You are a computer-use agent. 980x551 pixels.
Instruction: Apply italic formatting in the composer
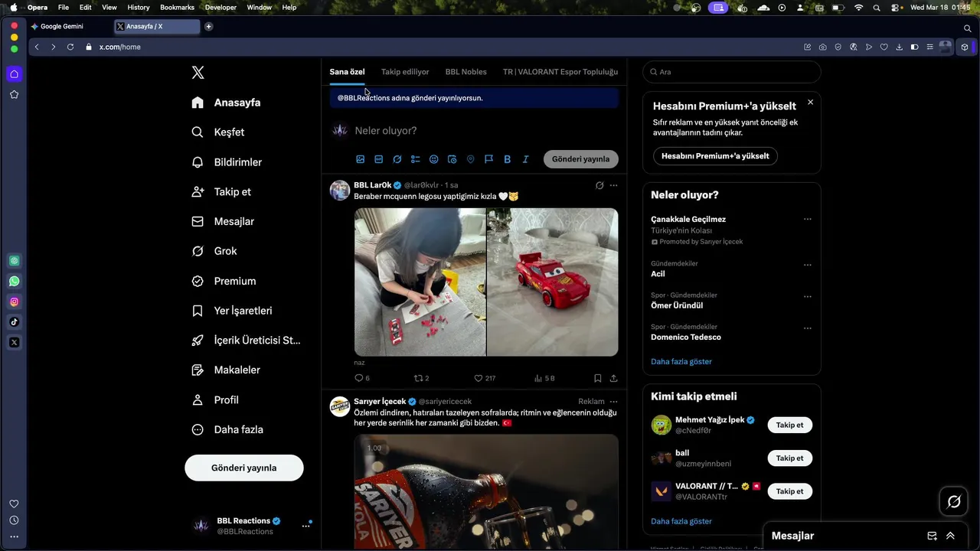point(525,159)
